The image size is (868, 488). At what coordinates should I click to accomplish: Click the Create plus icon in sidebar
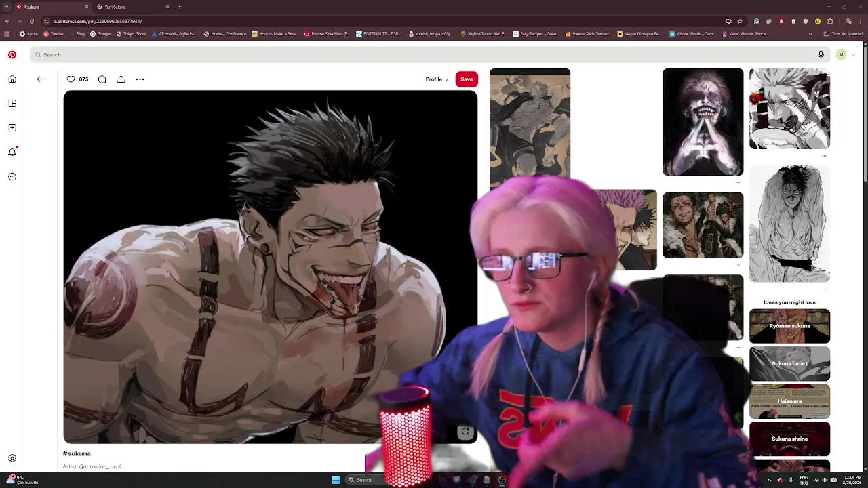[12, 128]
